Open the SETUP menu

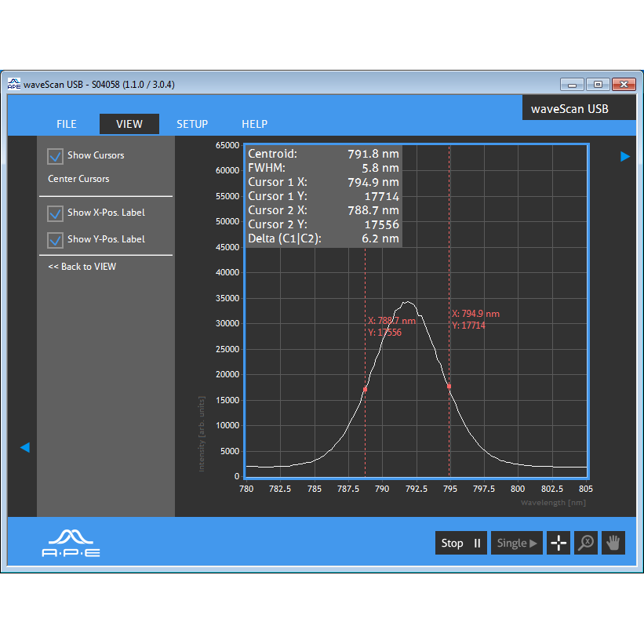pyautogui.click(x=192, y=124)
